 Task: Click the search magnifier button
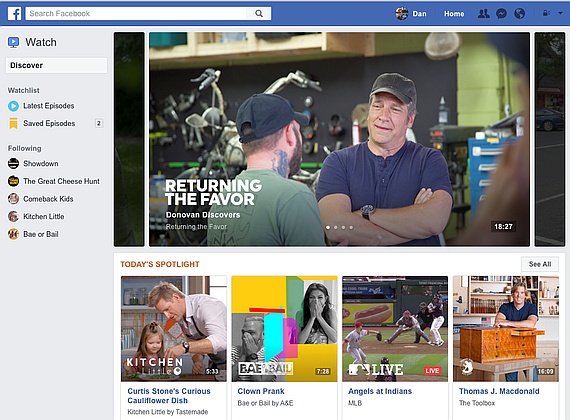(x=258, y=13)
